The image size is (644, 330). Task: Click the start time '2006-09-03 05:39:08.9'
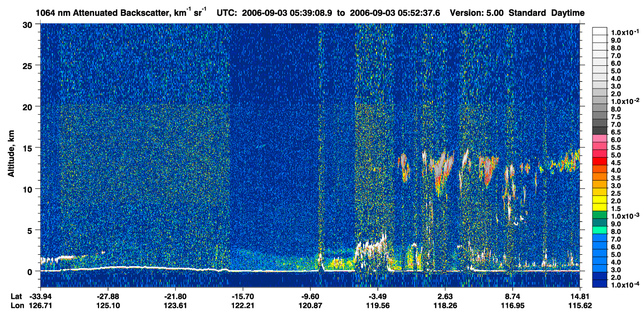coord(287,12)
